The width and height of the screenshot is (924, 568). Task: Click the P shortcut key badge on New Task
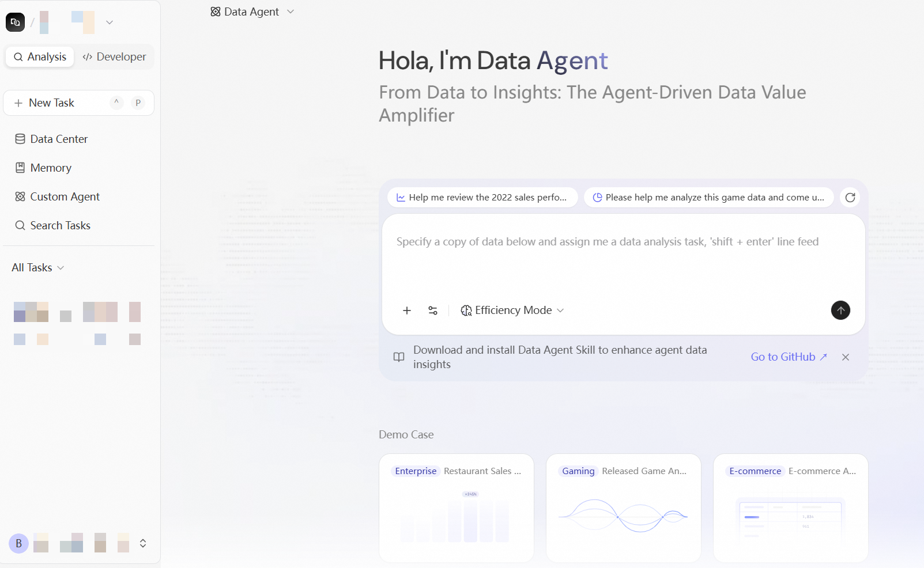coord(138,103)
